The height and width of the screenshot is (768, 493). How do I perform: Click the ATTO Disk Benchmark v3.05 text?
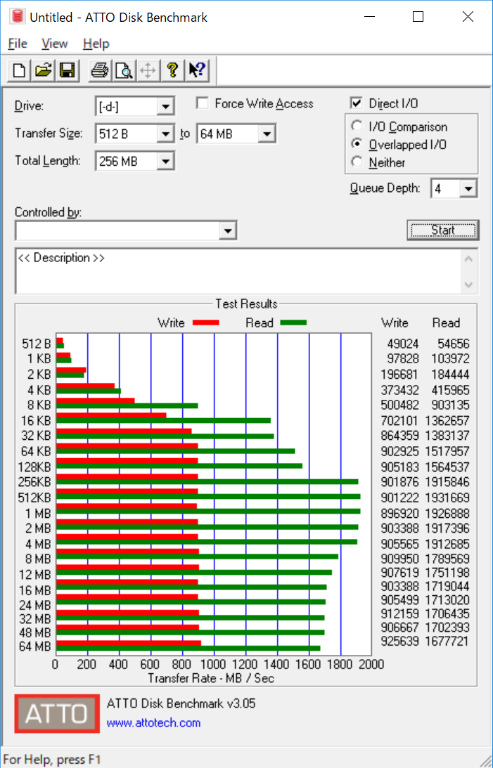(x=181, y=704)
